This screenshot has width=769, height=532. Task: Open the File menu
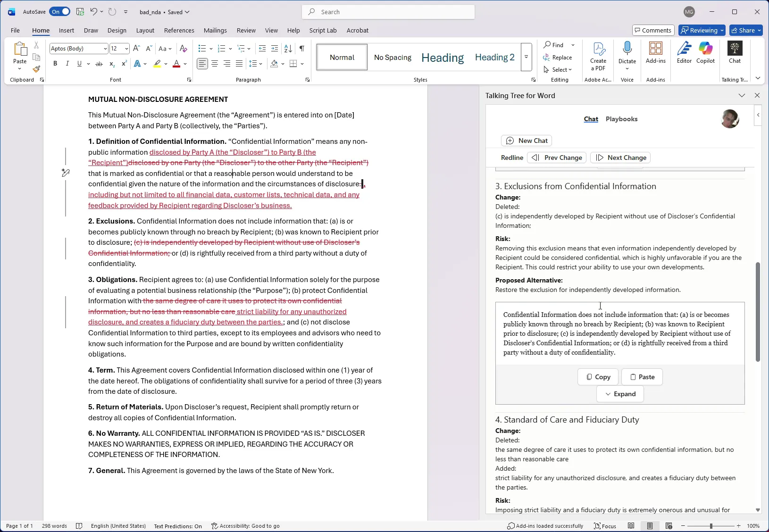pos(15,30)
